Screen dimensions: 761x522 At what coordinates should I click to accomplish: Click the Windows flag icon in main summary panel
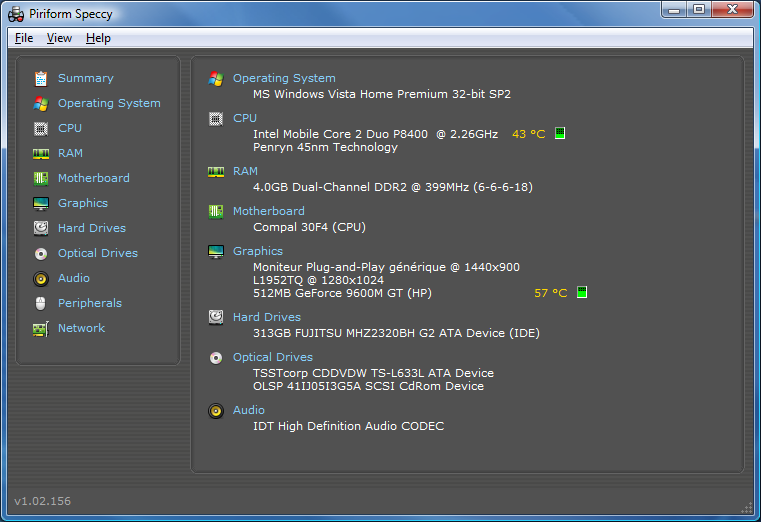(216, 79)
